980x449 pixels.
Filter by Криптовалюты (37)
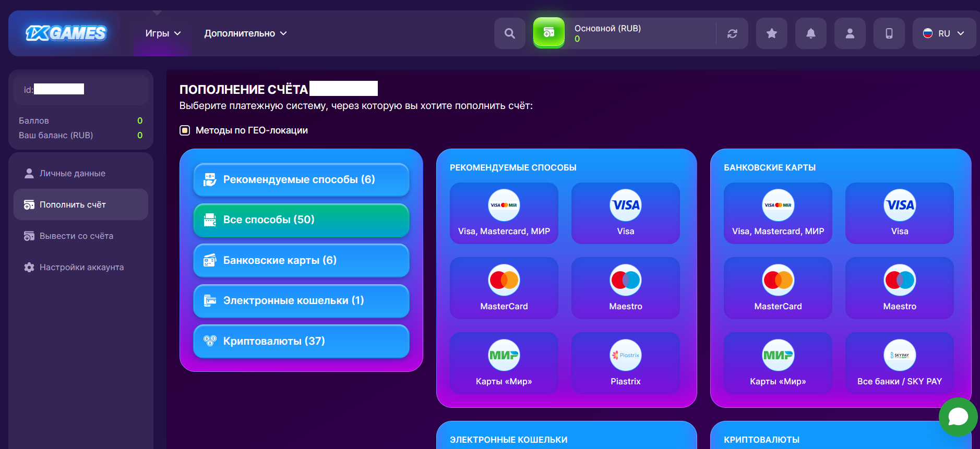pos(301,341)
